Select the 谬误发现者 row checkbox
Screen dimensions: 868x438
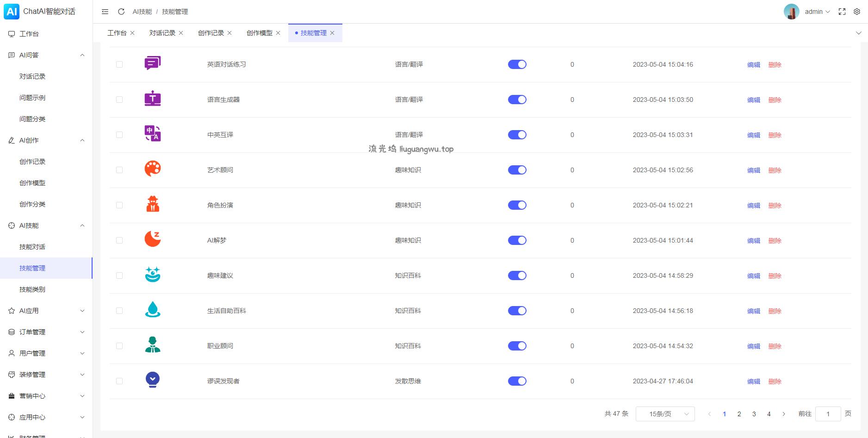[x=119, y=381]
